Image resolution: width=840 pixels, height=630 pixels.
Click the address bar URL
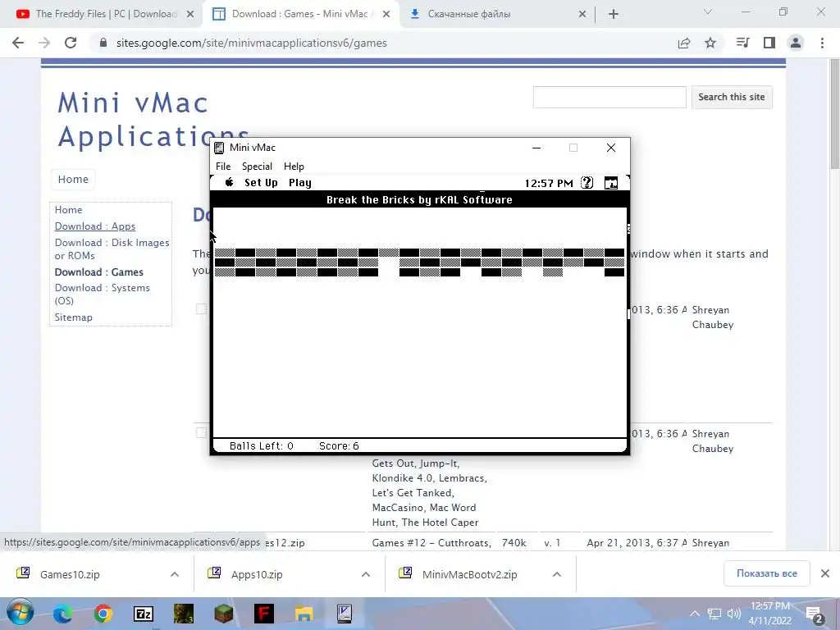(251, 43)
